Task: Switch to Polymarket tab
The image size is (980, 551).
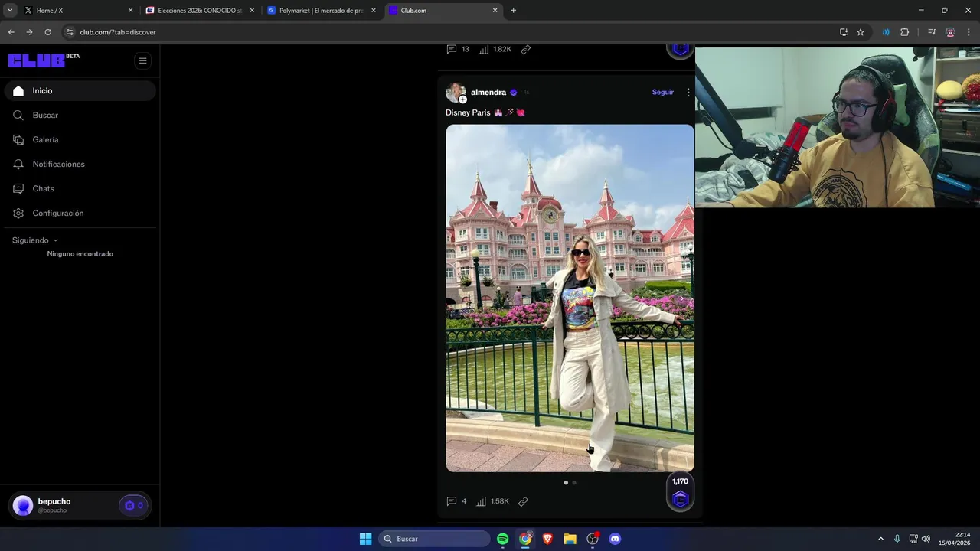Action: (x=322, y=11)
